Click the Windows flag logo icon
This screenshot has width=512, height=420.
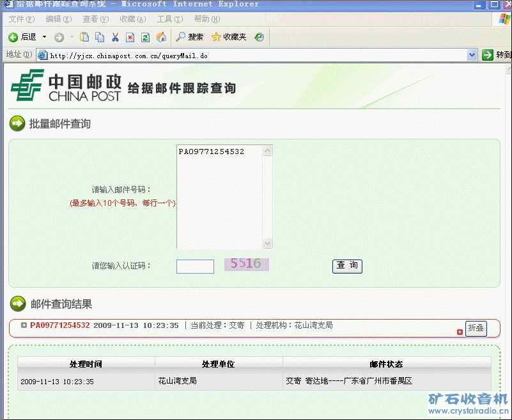[x=504, y=20]
